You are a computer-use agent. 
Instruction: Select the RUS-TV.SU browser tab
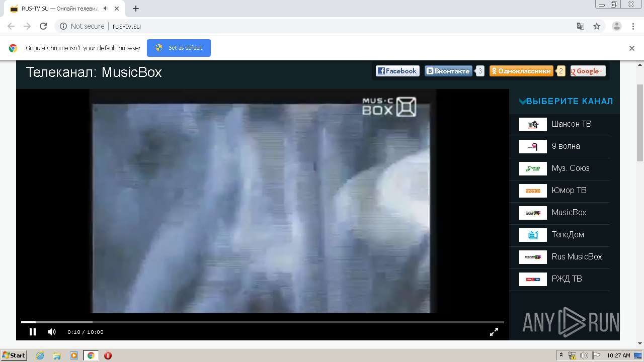point(65,9)
